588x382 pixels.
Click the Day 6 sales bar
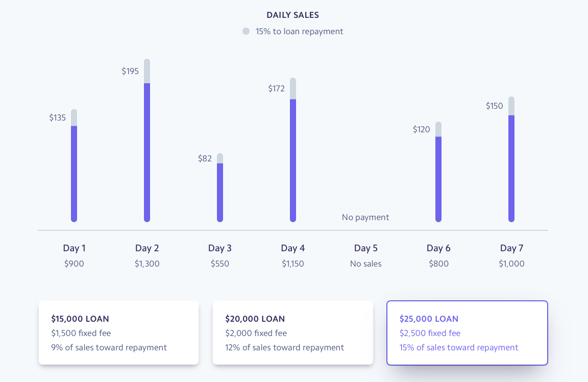point(438,179)
